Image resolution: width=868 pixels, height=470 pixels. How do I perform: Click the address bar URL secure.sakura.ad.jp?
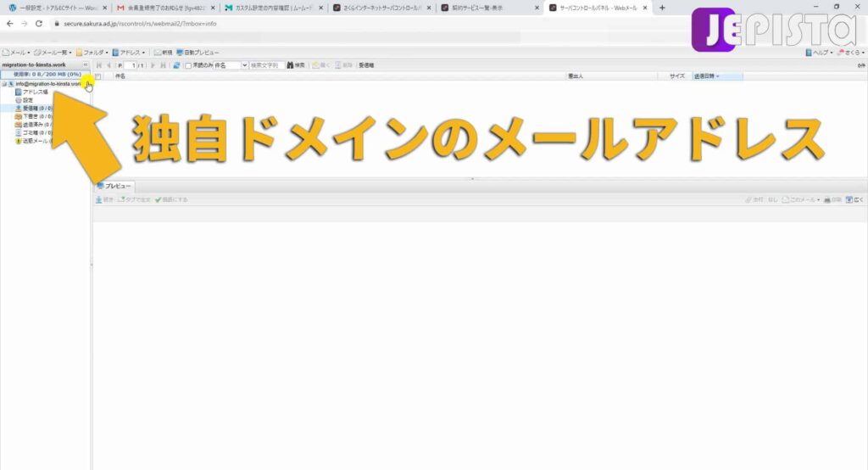pyautogui.click(x=140, y=24)
